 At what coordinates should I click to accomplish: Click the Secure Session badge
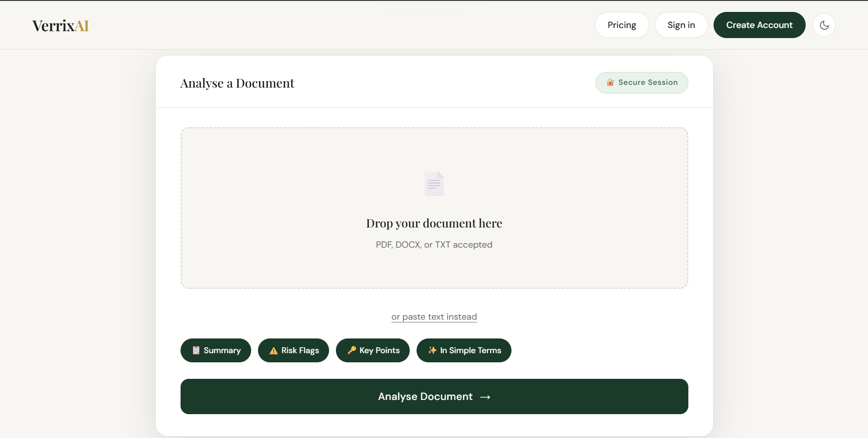[642, 83]
